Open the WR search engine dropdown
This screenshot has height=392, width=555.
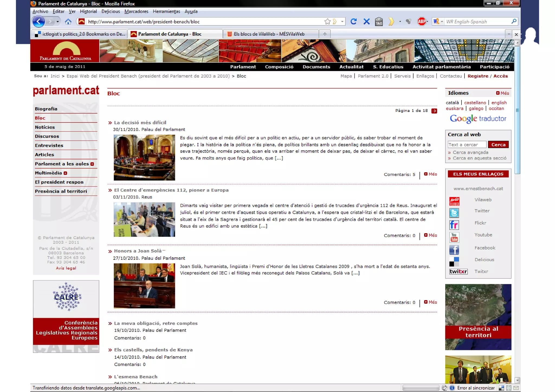(442, 22)
